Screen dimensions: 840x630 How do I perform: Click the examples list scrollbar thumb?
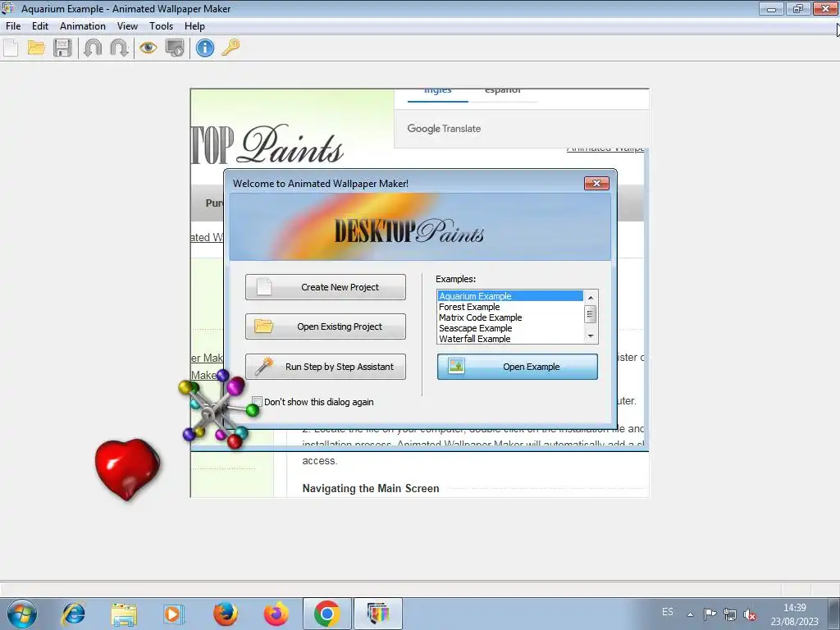591,314
